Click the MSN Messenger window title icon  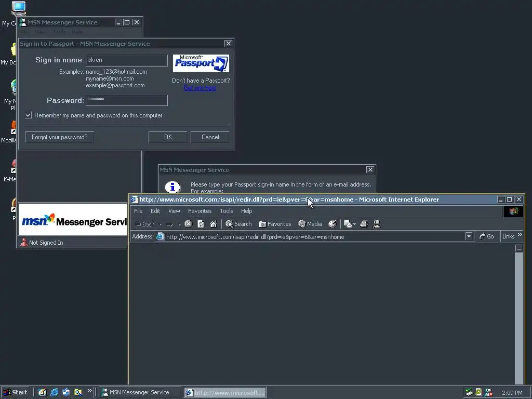coord(22,22)
